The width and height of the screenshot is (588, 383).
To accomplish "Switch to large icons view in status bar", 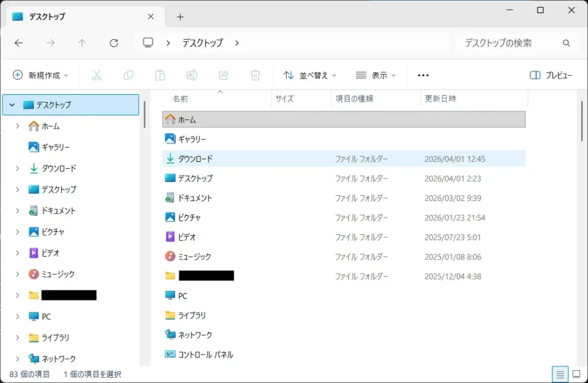I will coord(576,374).
